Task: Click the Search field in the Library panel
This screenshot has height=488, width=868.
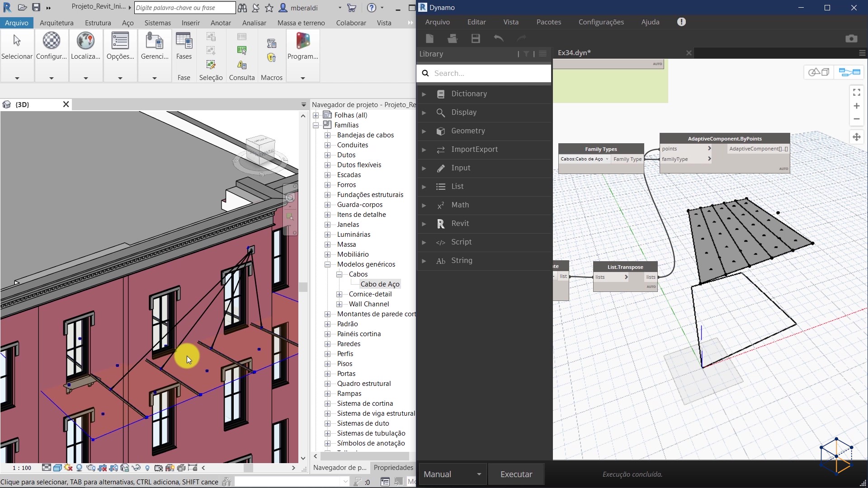Action: coord(484,73)
